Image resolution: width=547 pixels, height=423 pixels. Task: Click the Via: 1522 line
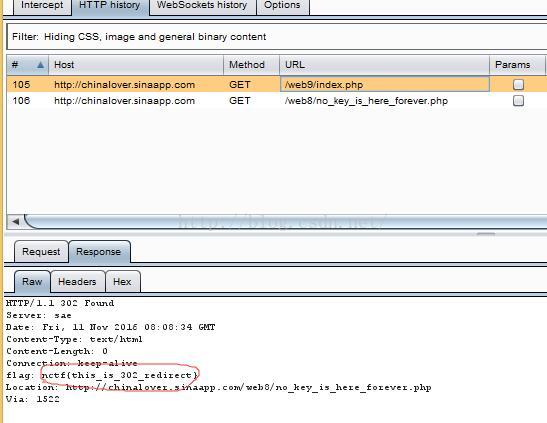tap(33, 399)
